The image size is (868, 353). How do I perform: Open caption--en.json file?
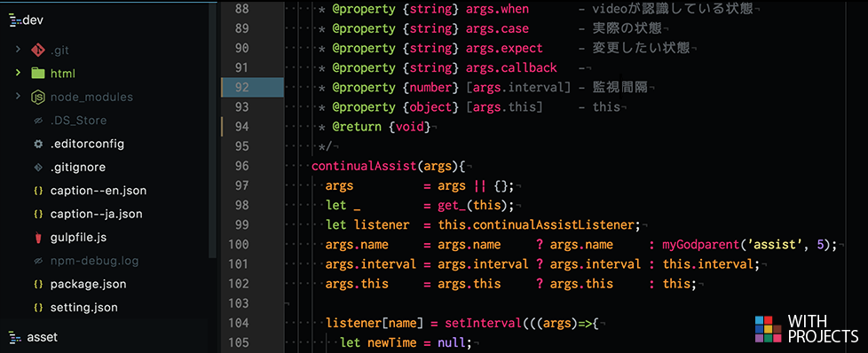point(98,191)
